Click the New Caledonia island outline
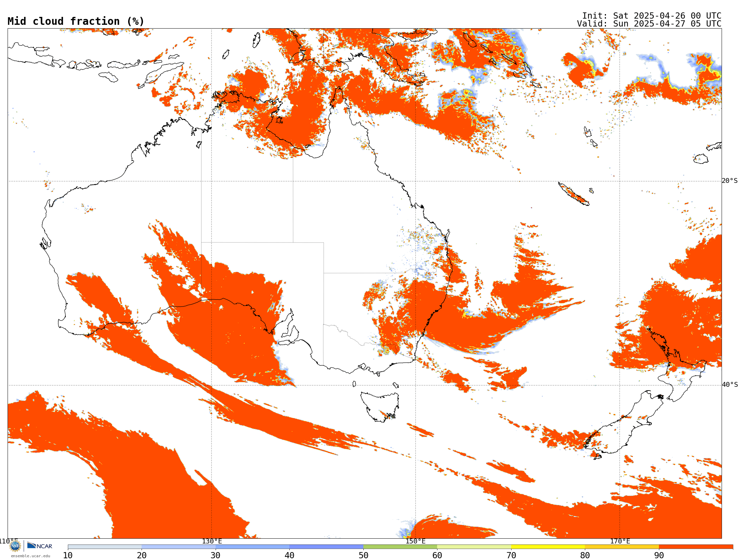Viewport: 744px width, 560px height. (x=573, y=194)
